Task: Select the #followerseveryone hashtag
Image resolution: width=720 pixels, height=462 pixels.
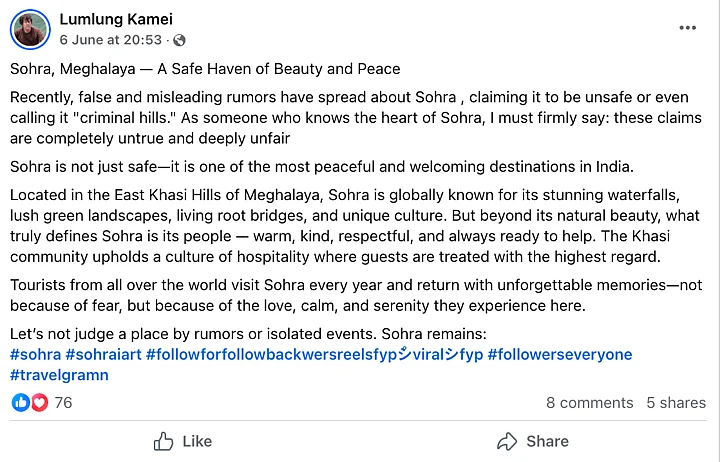Action: [560, 355]
